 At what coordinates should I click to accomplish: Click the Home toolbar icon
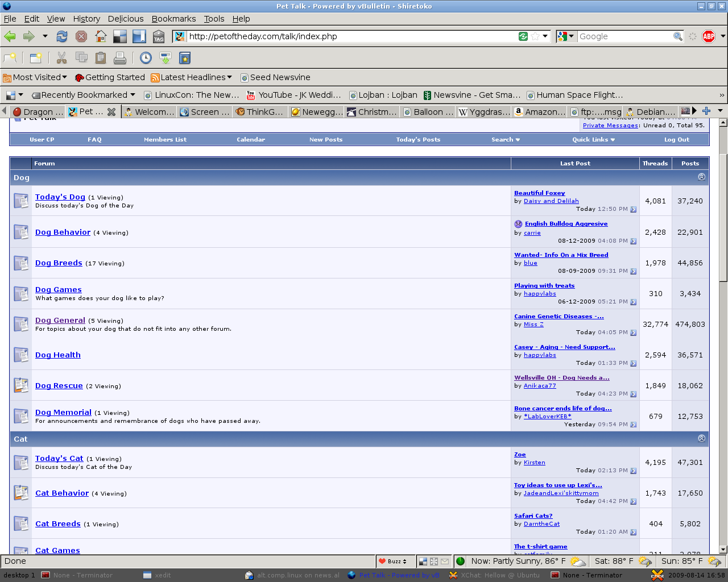101,36
